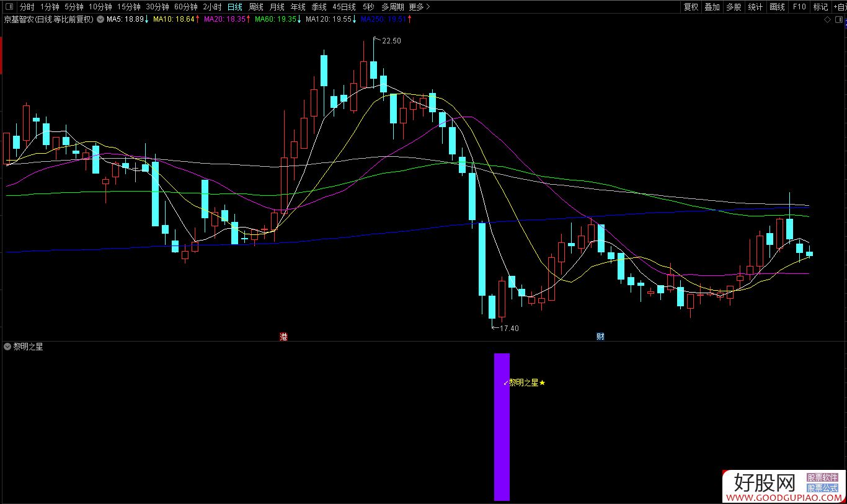
Task: Click the candlestick at the 22.50 high
Action: 373,69
